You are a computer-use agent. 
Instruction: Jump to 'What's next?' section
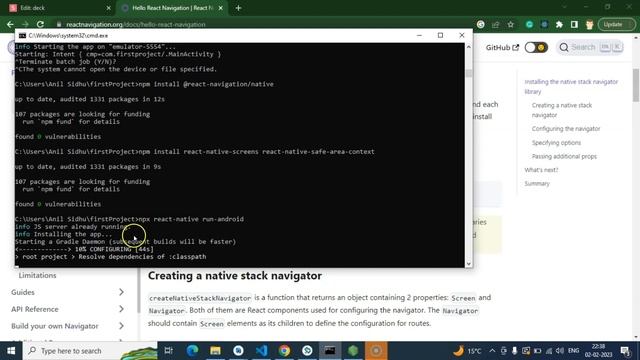[x=541, y=170]
